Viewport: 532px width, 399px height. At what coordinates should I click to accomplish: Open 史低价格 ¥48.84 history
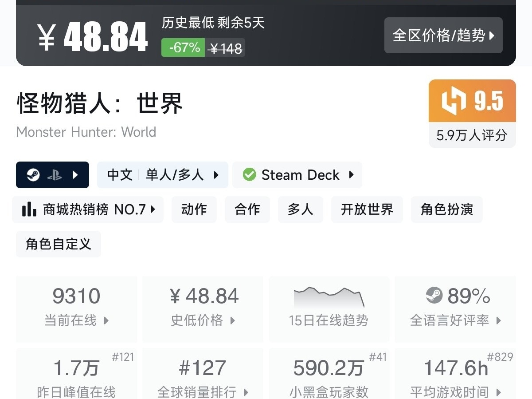[203, 308]
